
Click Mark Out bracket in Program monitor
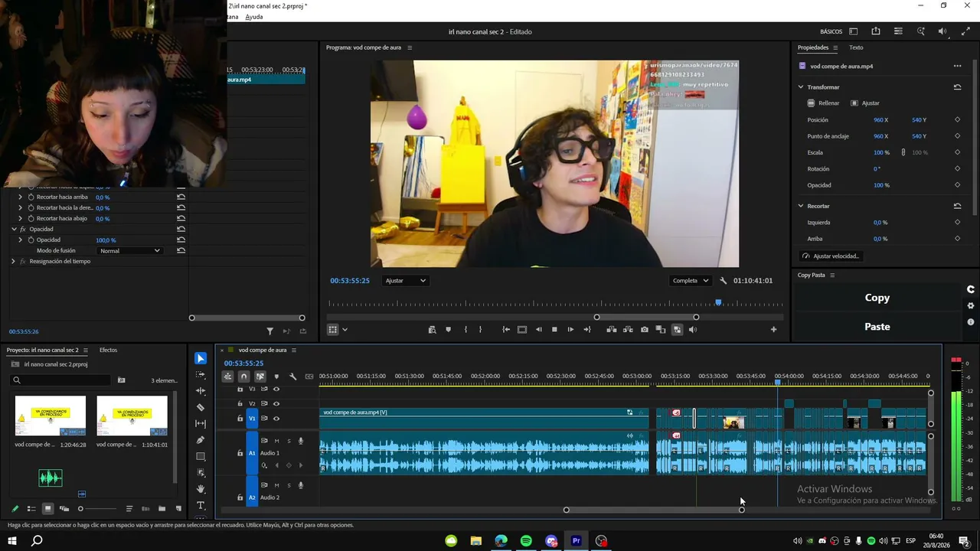point(481,330)
